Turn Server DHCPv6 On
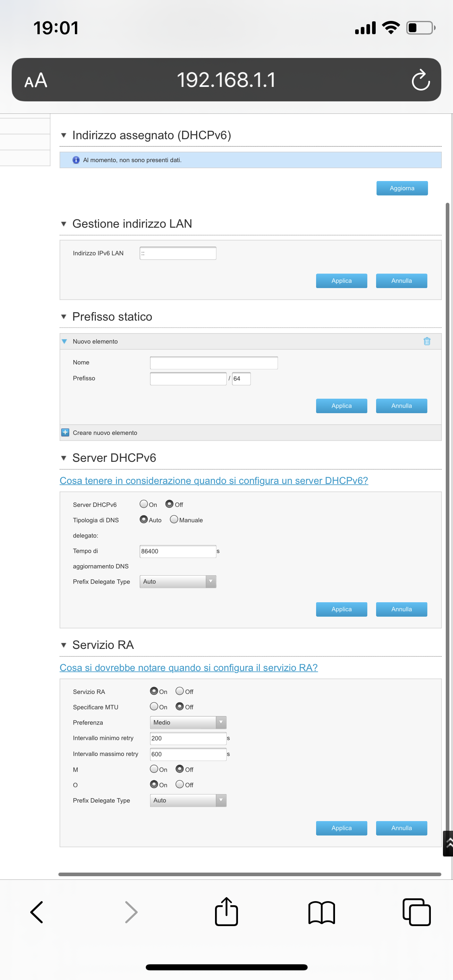 click(x=144, y=504)
